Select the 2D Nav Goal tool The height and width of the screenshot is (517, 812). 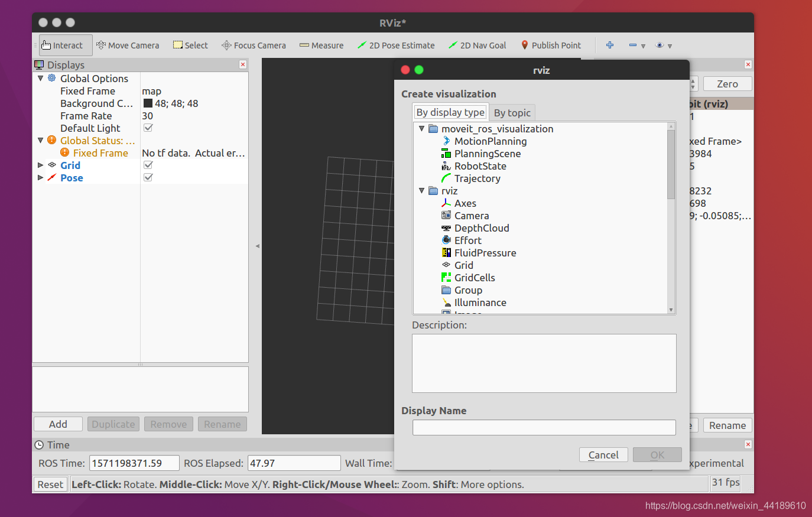[477, 45]
